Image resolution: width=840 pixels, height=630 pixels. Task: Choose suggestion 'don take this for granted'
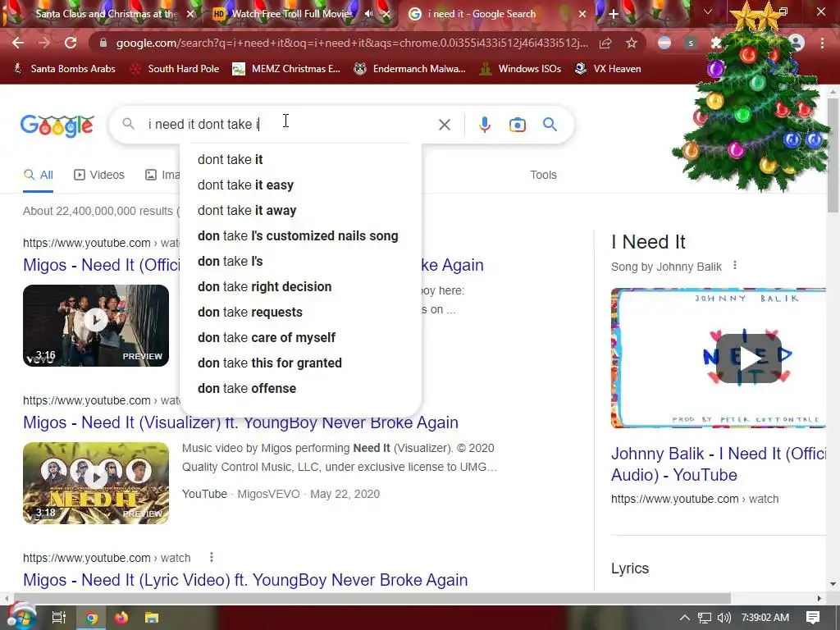(300, 363)
